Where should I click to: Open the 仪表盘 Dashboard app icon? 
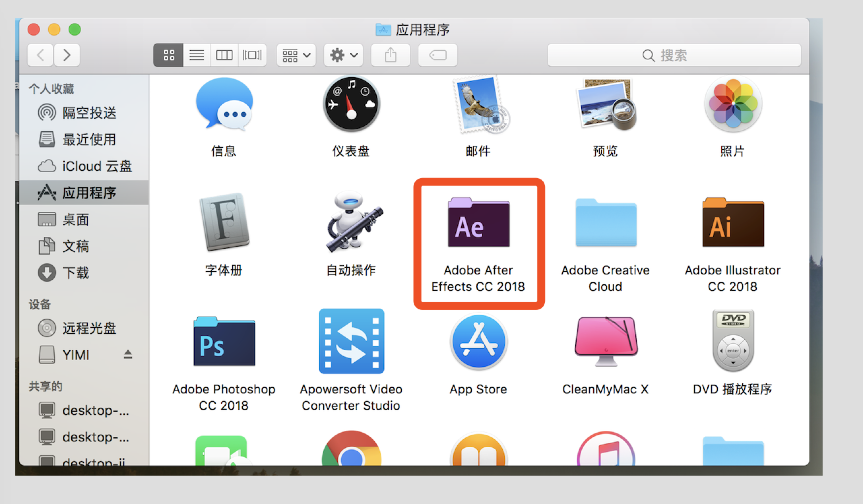pos(351,103)
